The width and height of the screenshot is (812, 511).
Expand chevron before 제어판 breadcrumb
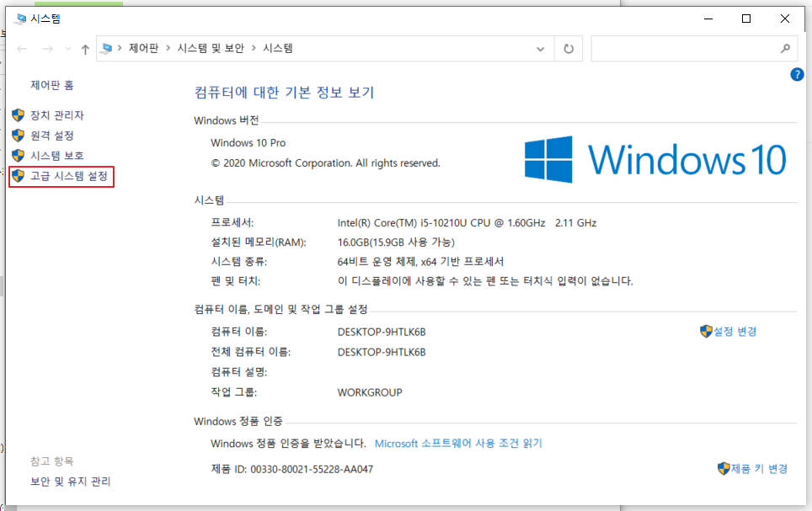click(x=120, y=48)
